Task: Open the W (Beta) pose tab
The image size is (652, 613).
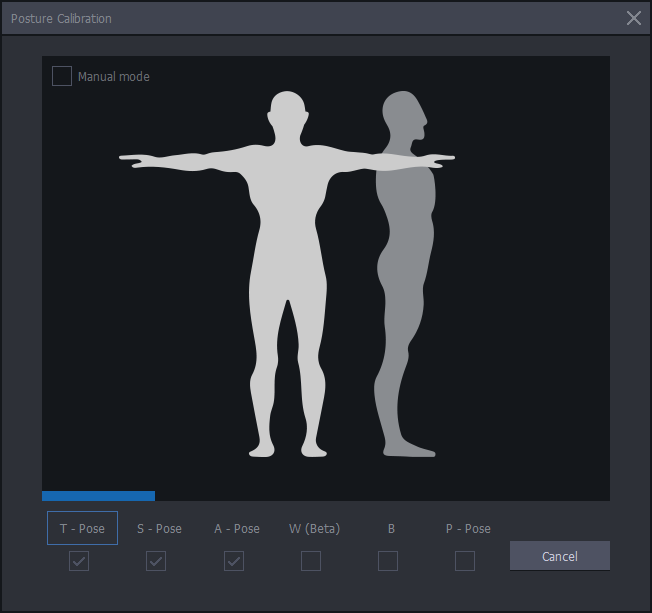Action: pos(314,529)
